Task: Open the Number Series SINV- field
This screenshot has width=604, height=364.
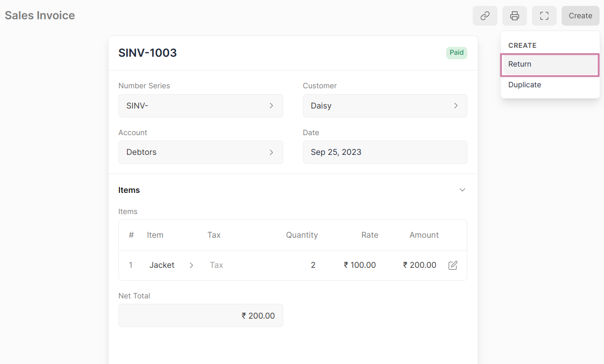Action: (x=200, y=106)
